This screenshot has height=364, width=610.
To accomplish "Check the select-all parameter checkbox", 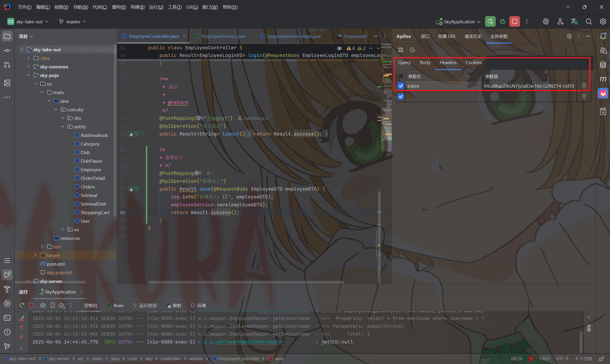I will pyautogui.click(x=401, y=76).
